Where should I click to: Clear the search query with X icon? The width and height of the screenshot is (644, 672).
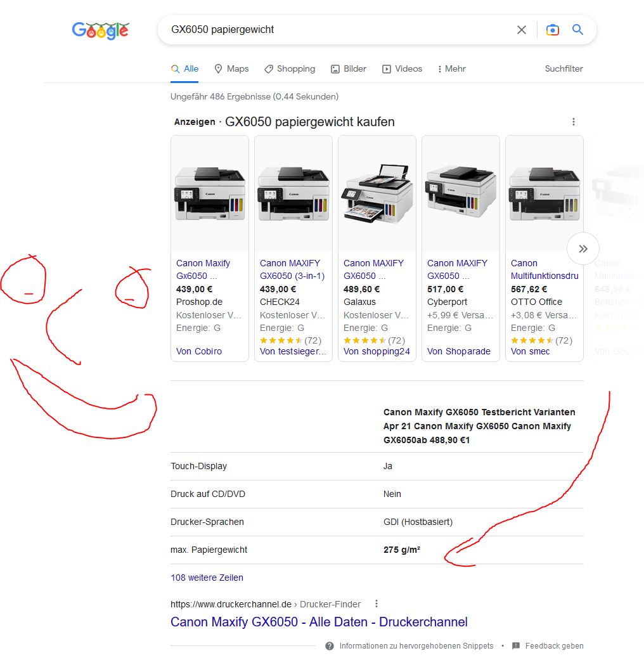(x=522, y=30)
